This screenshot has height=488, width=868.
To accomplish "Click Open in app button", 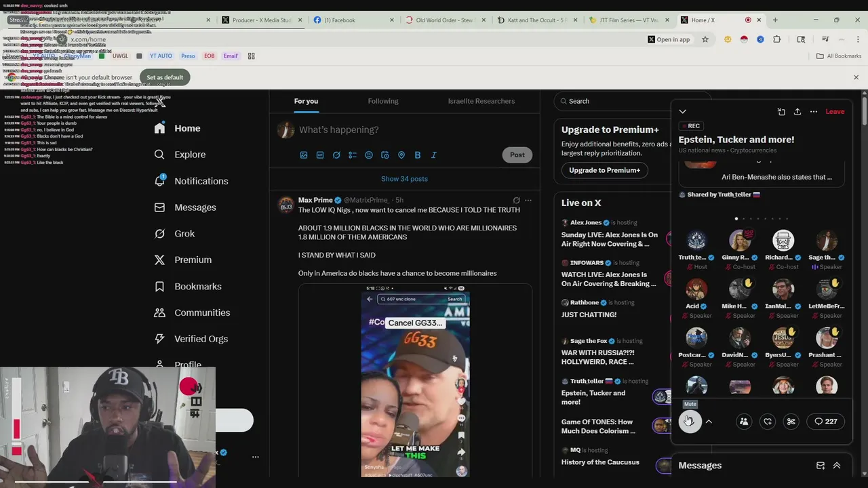I will tap(669, 39).
